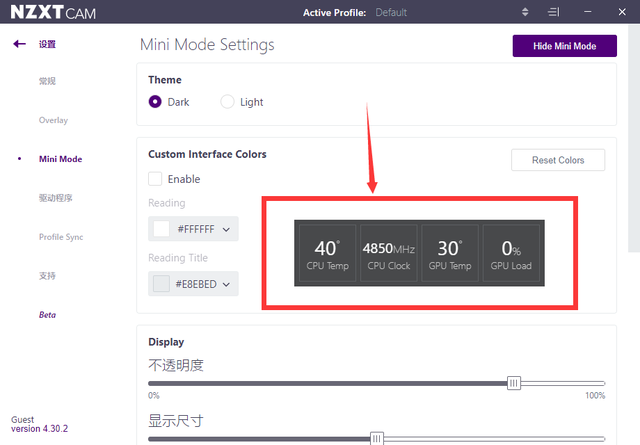Click the vertical scrollbar on the right
640x445 pixels.
click(x=634, y=139)
